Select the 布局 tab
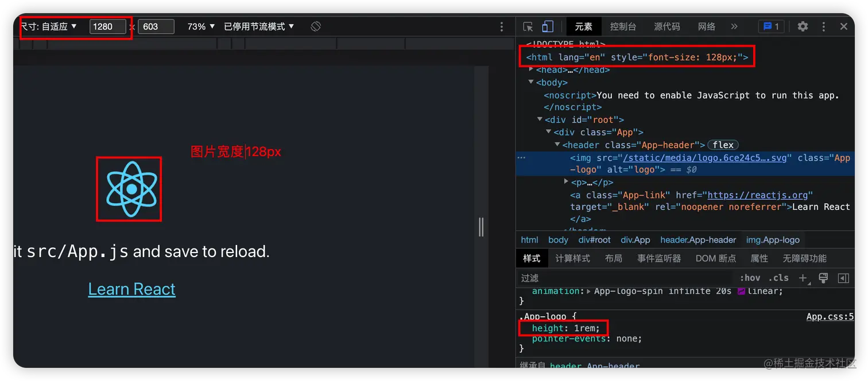The width and height of the screenshot is (868, 381). pyautogui.click(x=614, y=258)
